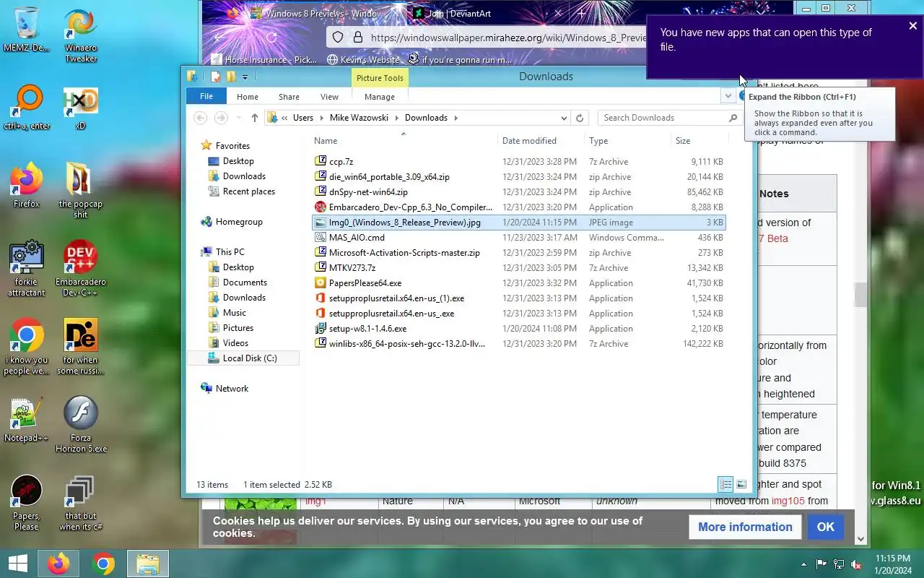This screenshot has width=924, height=578.
Task: Select the PapersPlease64.exe file icon
Action: (321, 283)
